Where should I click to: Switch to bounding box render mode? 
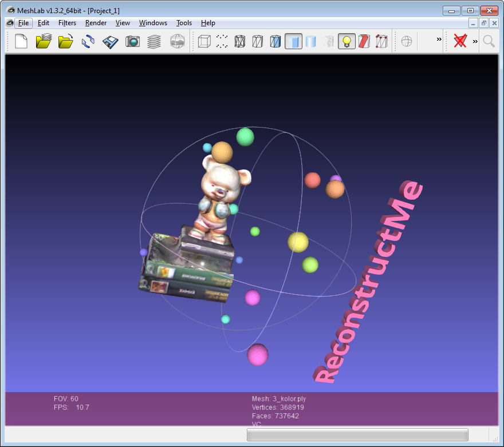coord(204,41)
